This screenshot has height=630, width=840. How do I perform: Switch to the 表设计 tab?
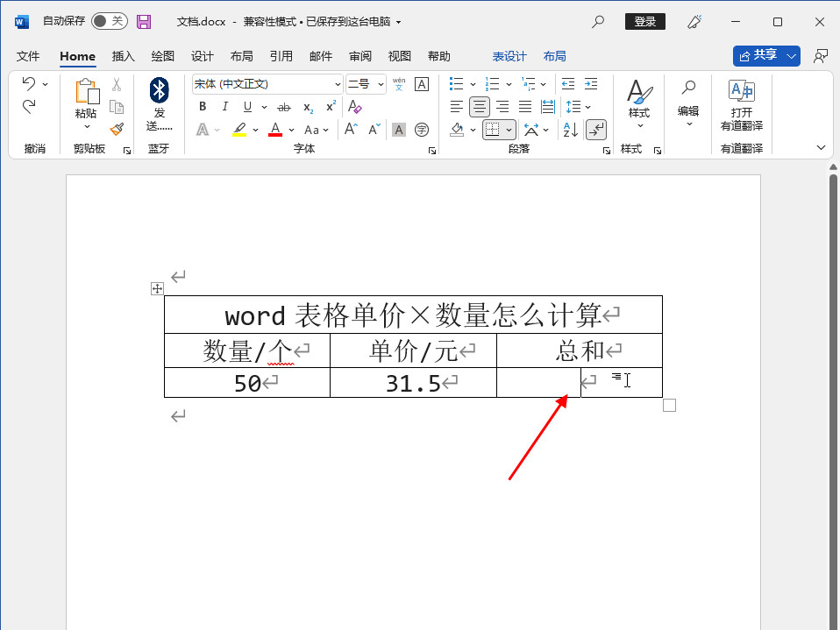coord(509,56)
